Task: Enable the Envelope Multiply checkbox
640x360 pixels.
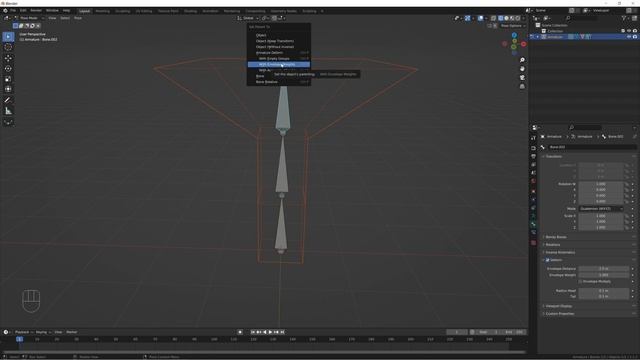Action: (x=580, y=282)
